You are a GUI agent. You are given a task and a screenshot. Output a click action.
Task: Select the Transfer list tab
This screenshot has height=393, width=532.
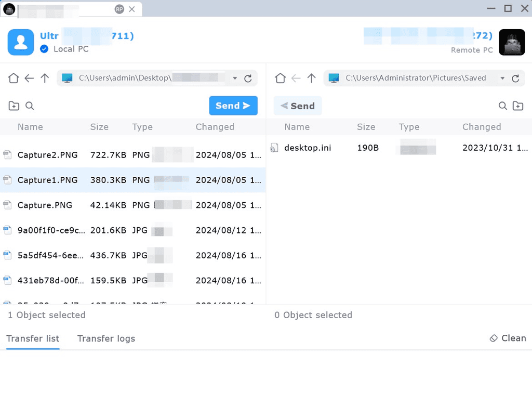[32, 338]
